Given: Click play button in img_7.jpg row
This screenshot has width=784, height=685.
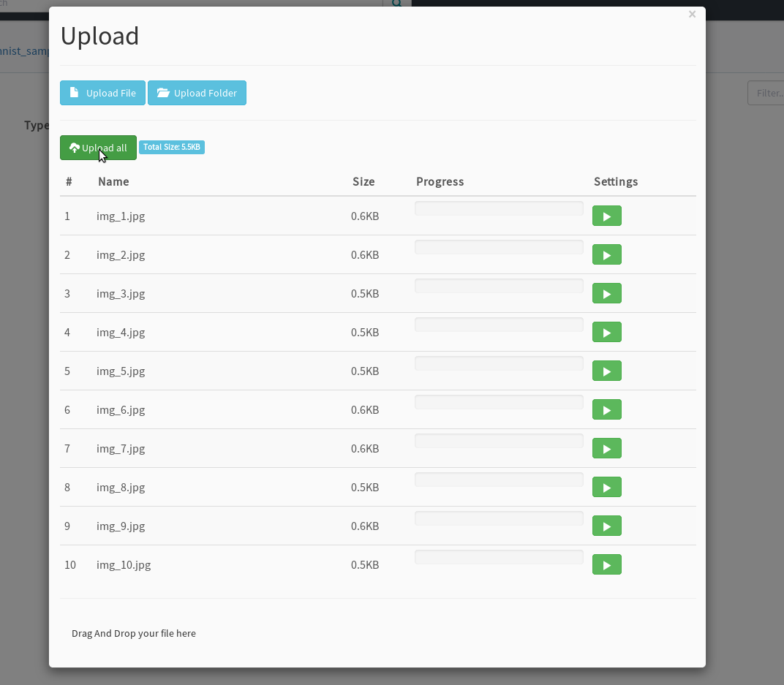Looking at the screenshot, I should 606,449.
